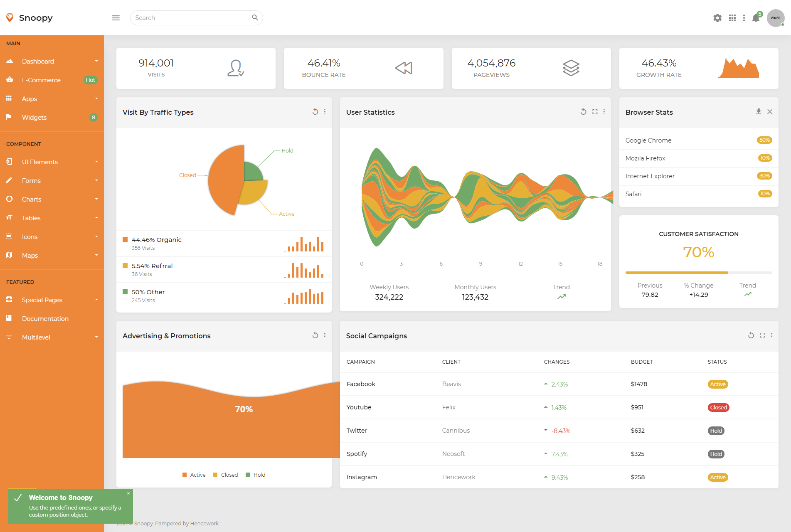Expand the Dashboard sidebar menu

click(x=52, y=61)
